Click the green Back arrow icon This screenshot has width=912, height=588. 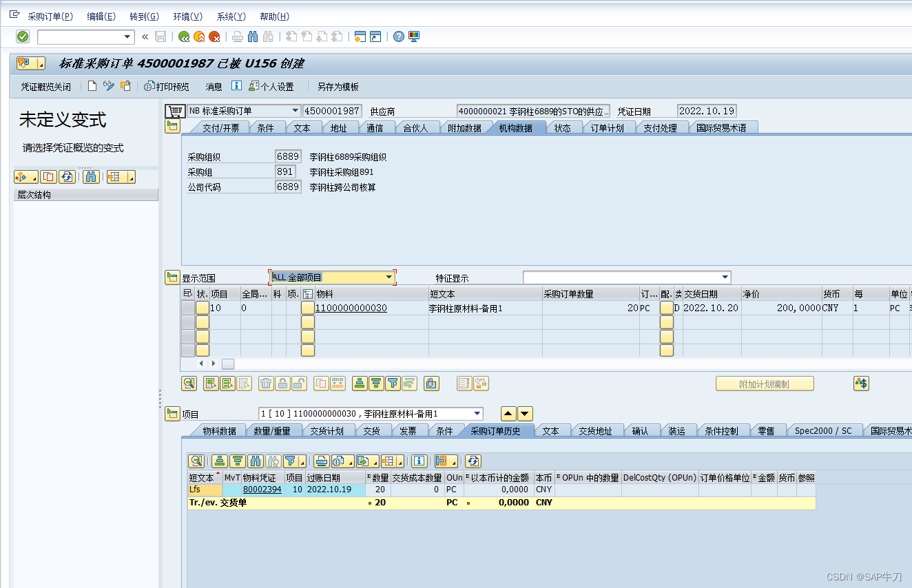pyautogui.click(x=184, y=36)
